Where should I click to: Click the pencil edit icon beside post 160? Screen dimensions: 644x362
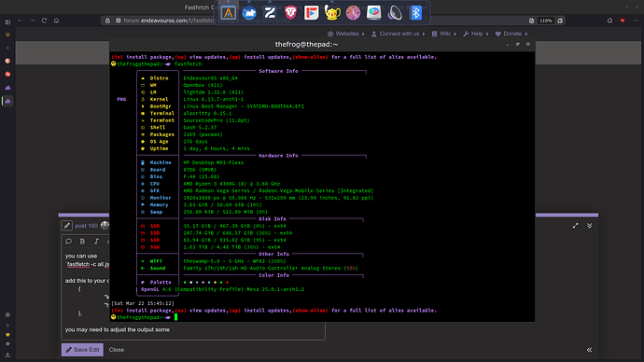pos(67,226)
